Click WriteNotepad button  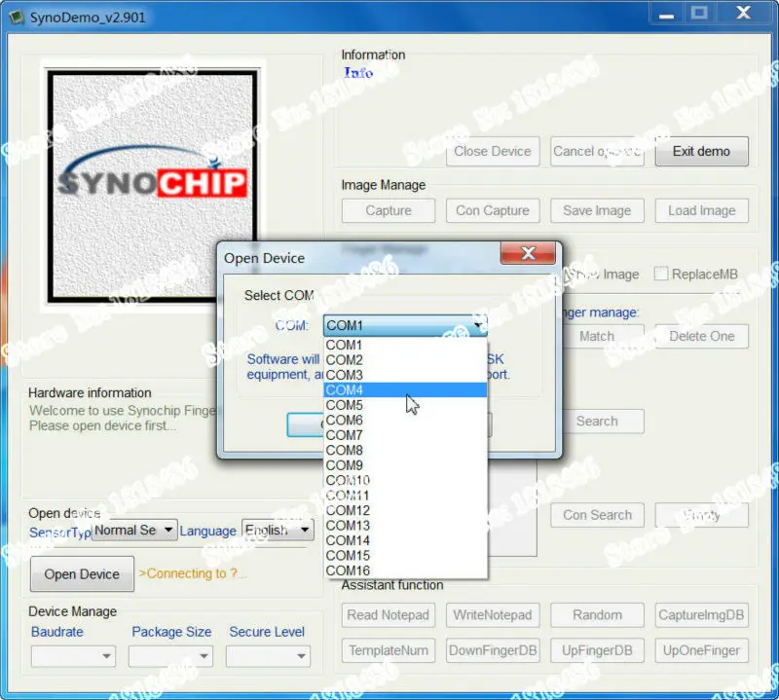click(x=493, y=615)
